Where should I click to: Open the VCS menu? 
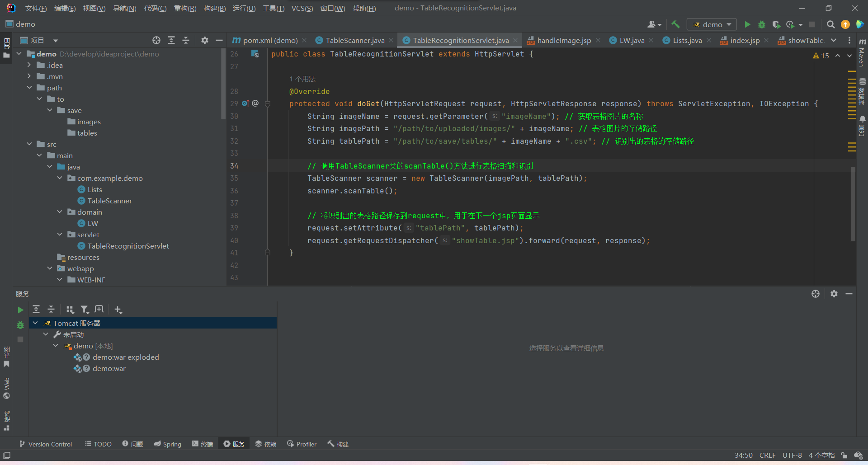tap(302, 8)
